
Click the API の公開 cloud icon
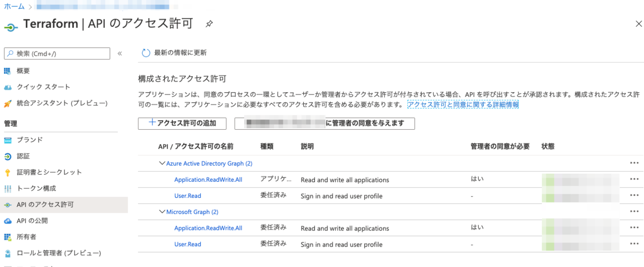click(x=8, y=221)
